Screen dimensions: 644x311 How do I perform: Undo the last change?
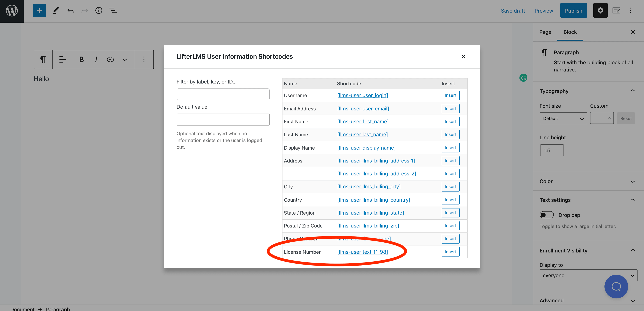coord(70,10)
